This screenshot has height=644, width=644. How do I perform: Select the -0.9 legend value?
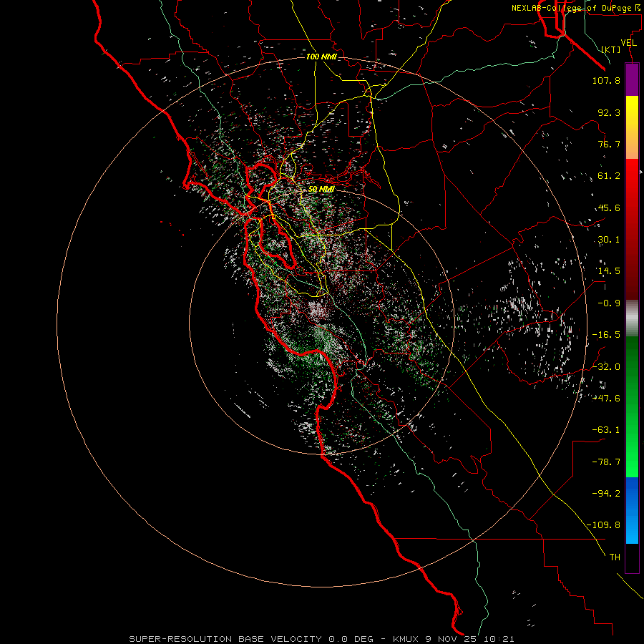tap(609, 303)
